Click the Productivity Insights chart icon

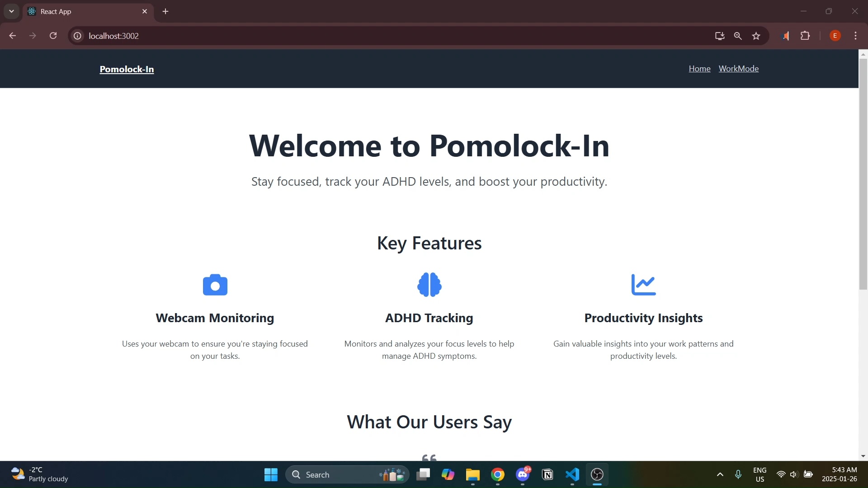coord(643,285)
